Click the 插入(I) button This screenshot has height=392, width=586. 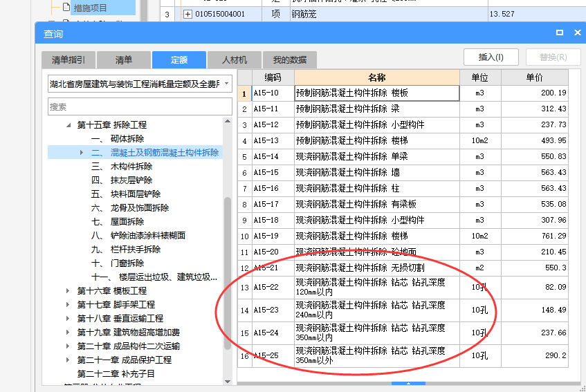[491, 57]
